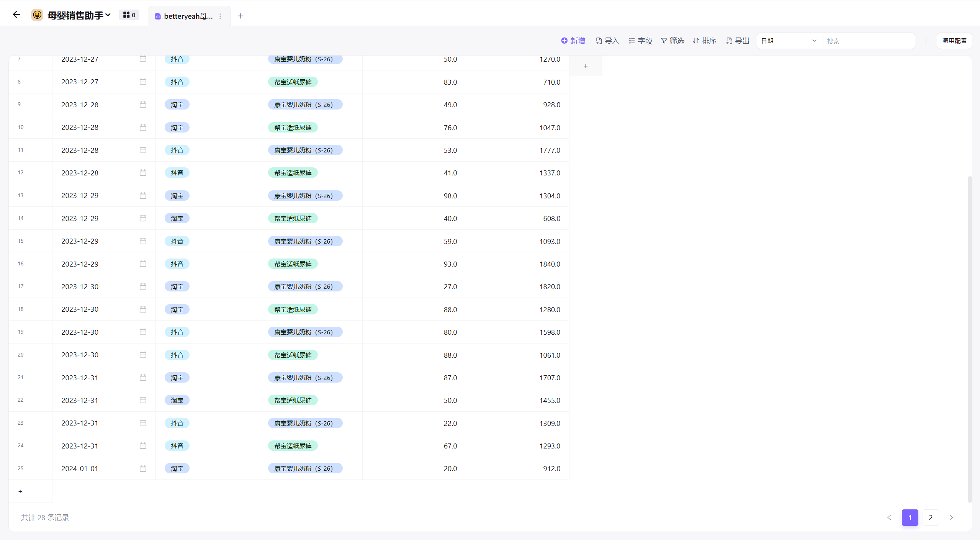This screenshot has width=980, height=540.
Task: Click the 搜索 search input field
Action: (x=869, y=41)
